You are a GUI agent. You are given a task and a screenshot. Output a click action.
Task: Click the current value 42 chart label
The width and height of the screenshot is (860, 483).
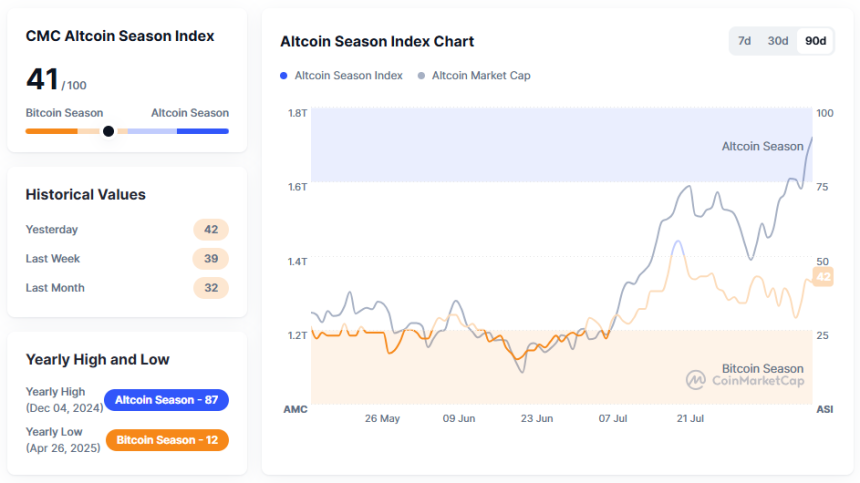[824, 277]
